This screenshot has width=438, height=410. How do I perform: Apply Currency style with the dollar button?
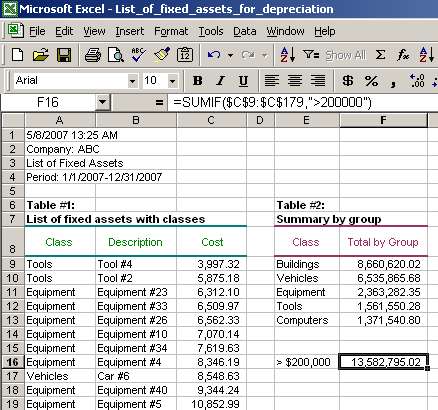tap(348, 80)
